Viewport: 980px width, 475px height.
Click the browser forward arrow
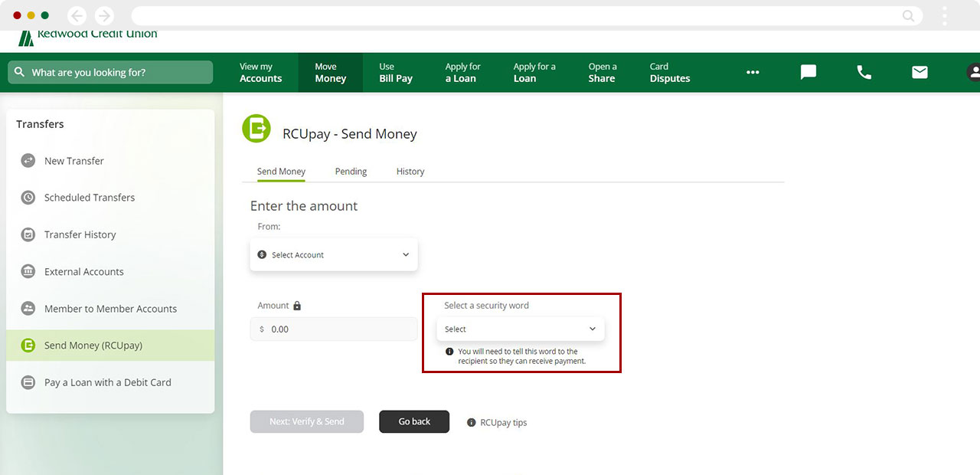coord(103,15)
